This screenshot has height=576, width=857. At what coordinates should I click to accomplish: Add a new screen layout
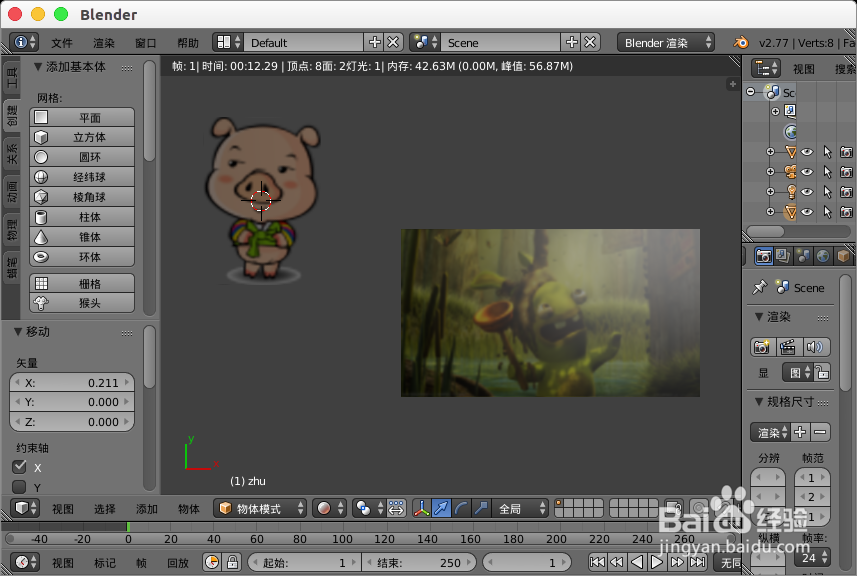[375, 42]
